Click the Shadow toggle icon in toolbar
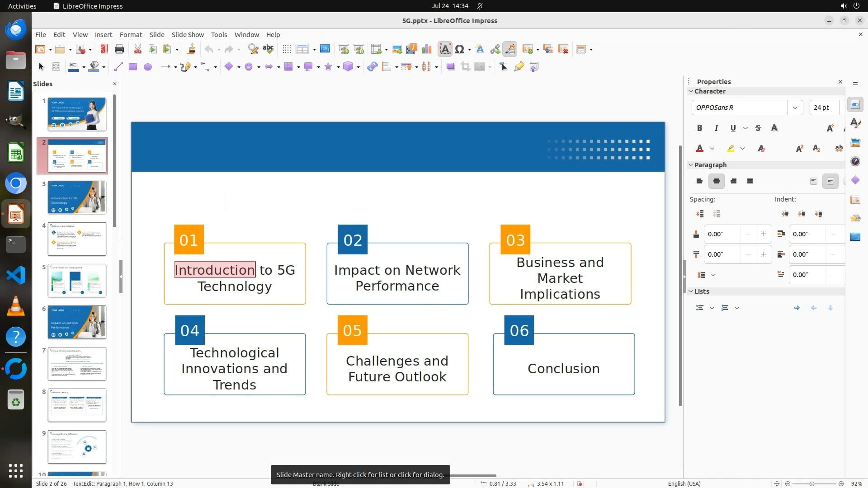This screenshot has width=868, height=488. 450,67
